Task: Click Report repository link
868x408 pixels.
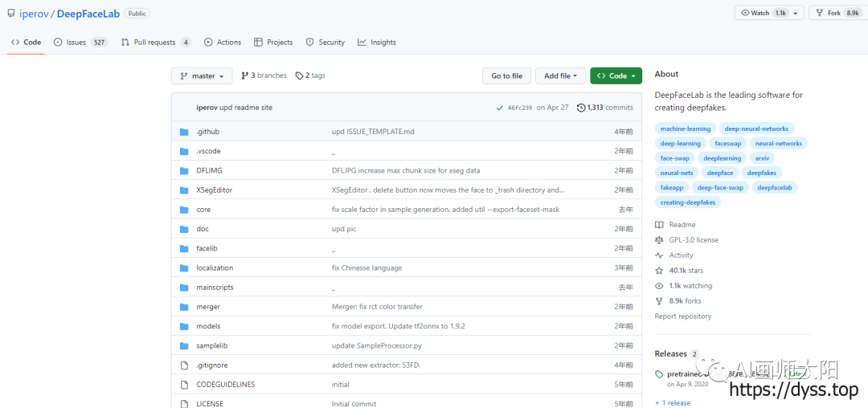Action: (x=683, y=316)
